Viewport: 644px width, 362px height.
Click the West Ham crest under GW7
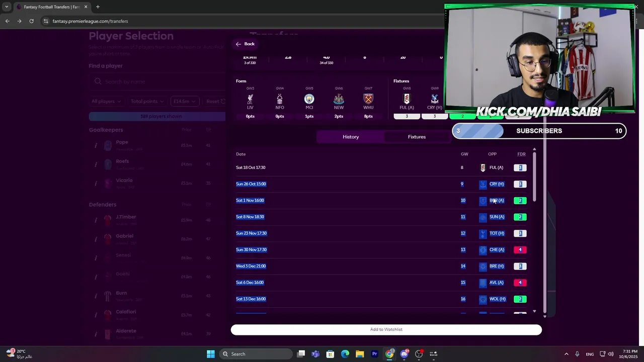pyautogui.click(x=368, y=99)
